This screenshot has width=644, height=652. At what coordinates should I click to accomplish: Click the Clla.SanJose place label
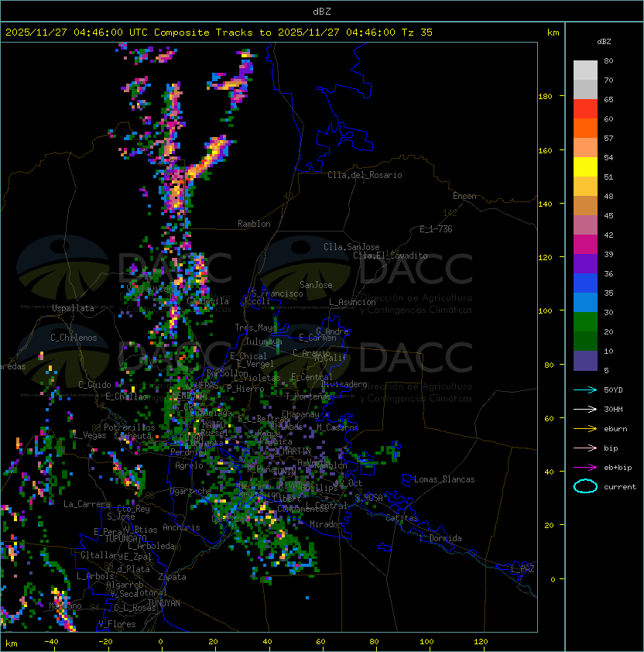point(351,247)
